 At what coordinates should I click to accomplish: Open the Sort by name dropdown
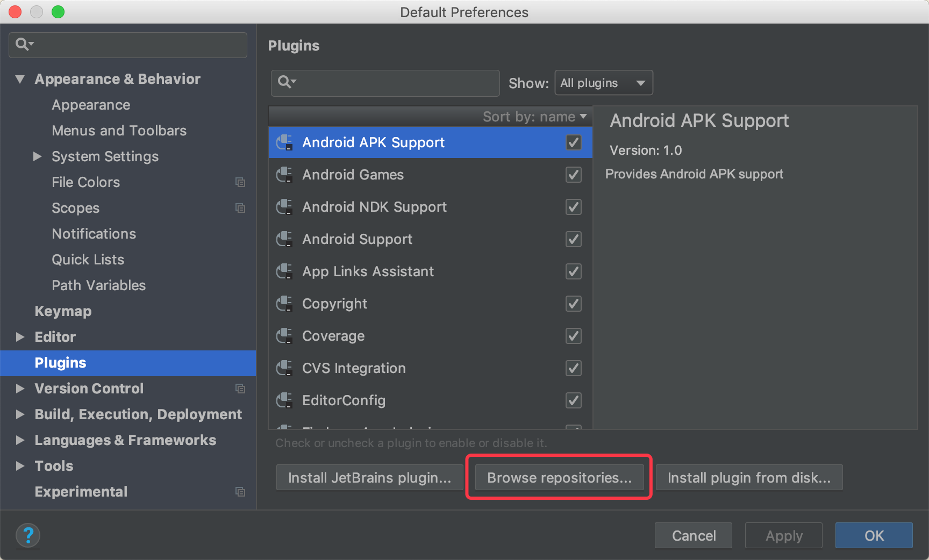[534, 117]
